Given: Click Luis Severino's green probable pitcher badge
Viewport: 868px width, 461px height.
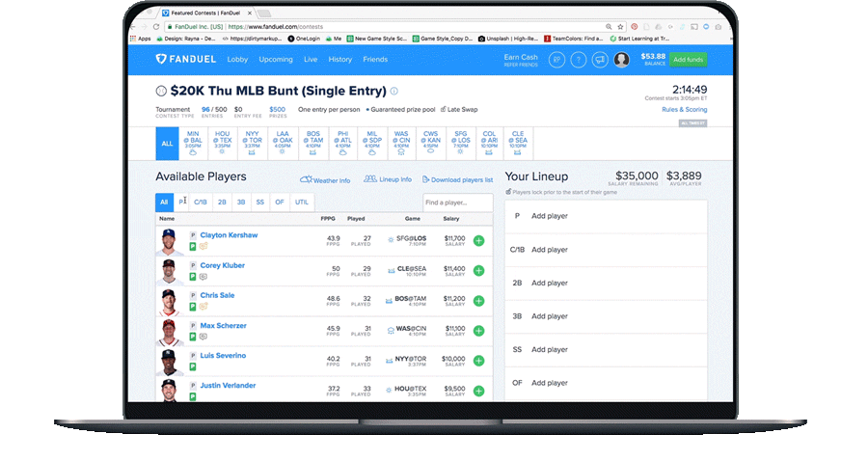Looking at the screenshot, I should coord(193,366).
